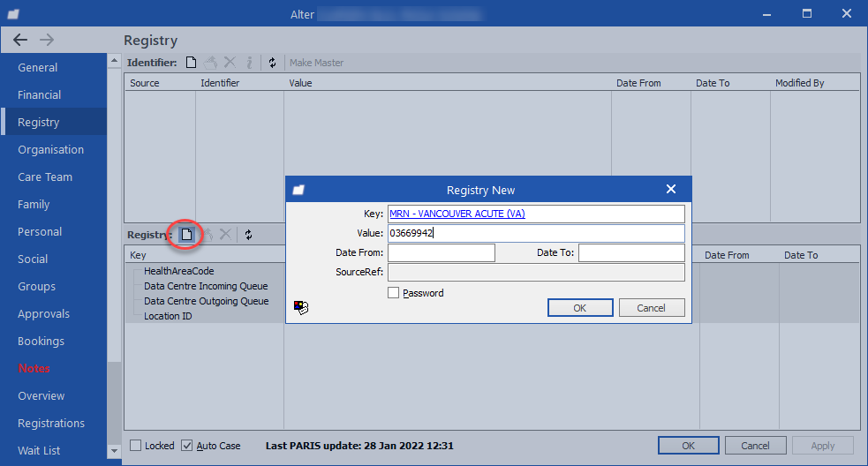Click the Value input field

pos(536,233)
